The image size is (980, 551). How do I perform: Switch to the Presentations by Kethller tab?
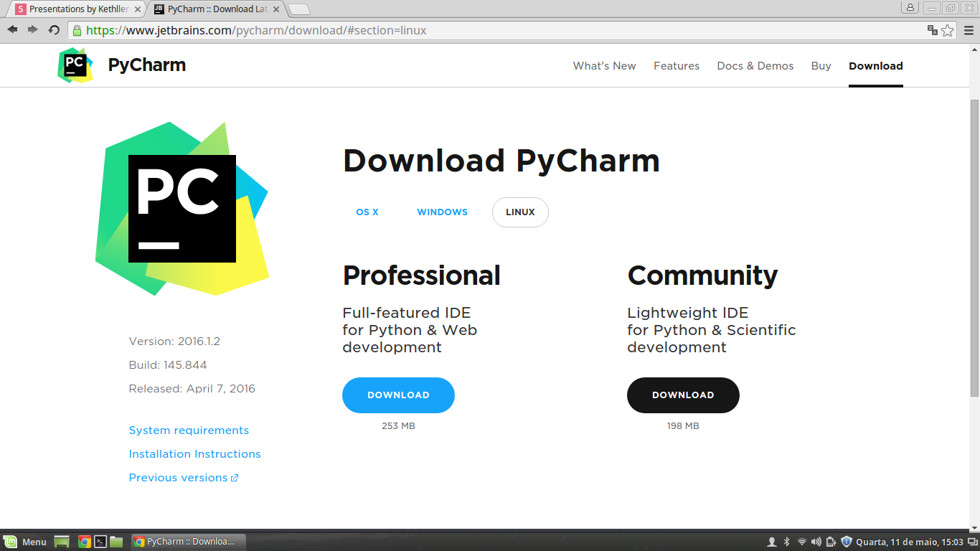click(78, 9)
